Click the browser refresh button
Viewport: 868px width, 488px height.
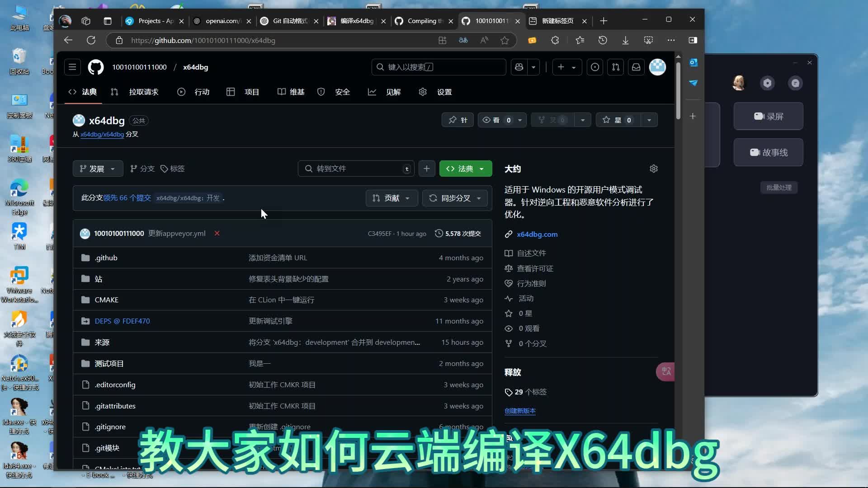[91, 40]
